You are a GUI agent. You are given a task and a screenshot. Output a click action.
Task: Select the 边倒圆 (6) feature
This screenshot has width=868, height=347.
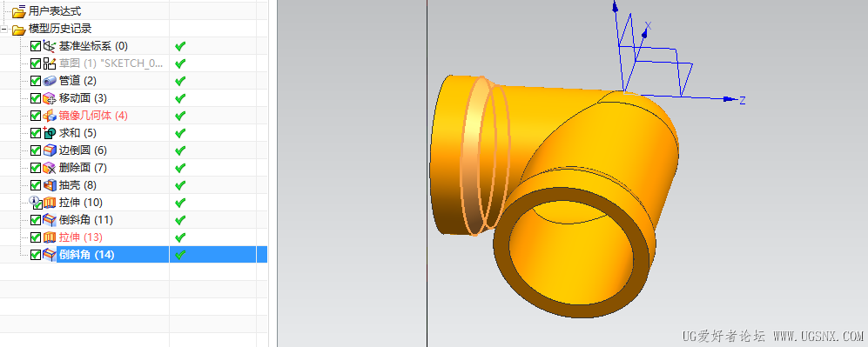click(83, 150)
